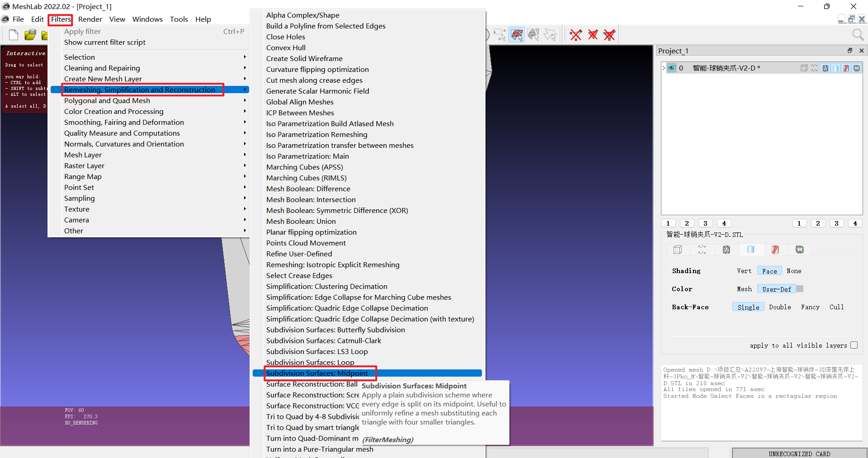Screen dimensions: 868x458
Task: Open the selection render tab
Action: 775,250
